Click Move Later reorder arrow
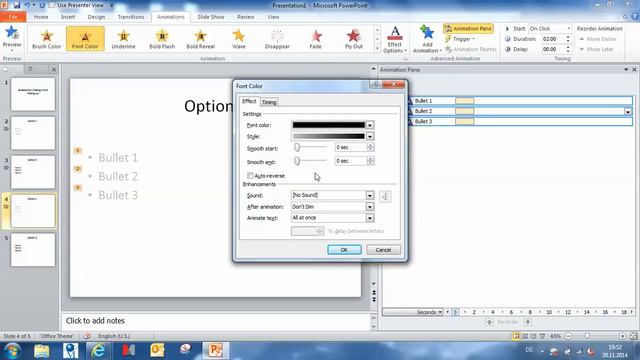The image size is (640, 360). 596,49
